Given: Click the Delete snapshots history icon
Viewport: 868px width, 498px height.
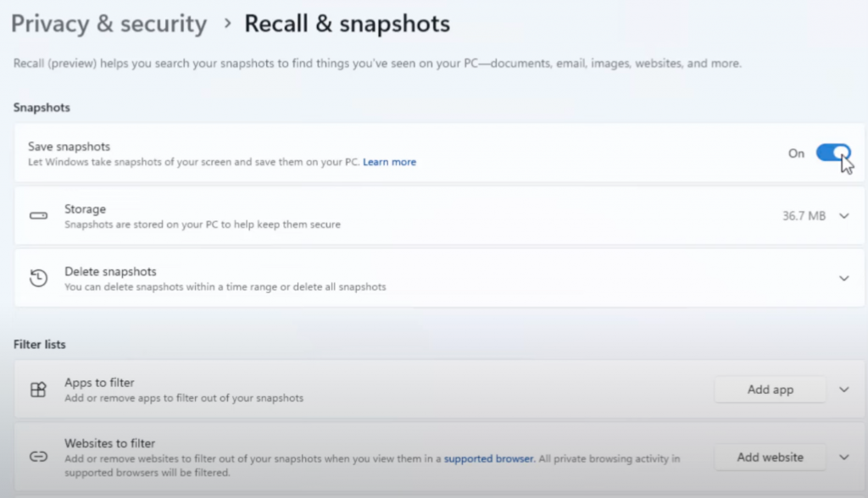Looking at the screenshot, I should (38, 278).
